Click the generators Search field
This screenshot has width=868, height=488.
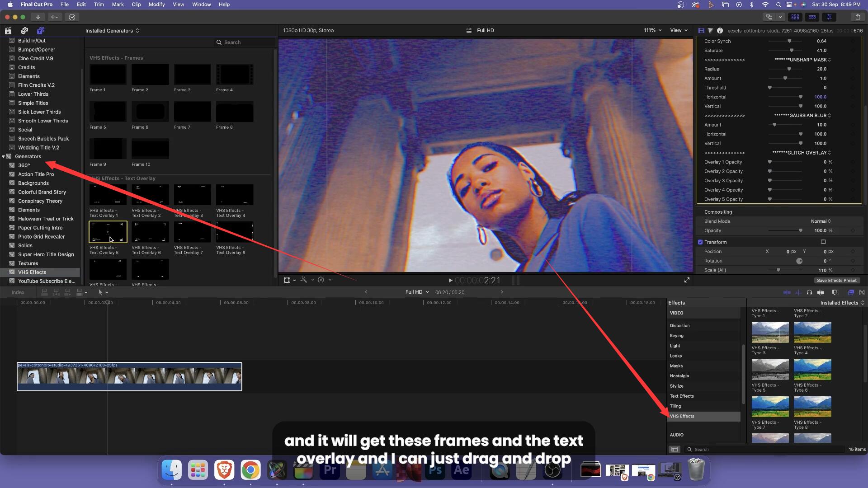click(x=244, y=42)
